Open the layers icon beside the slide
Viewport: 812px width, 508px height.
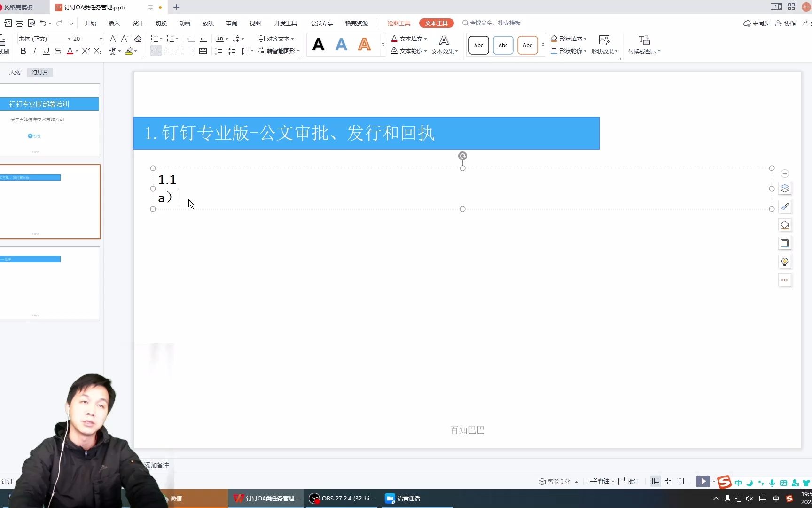785,189
